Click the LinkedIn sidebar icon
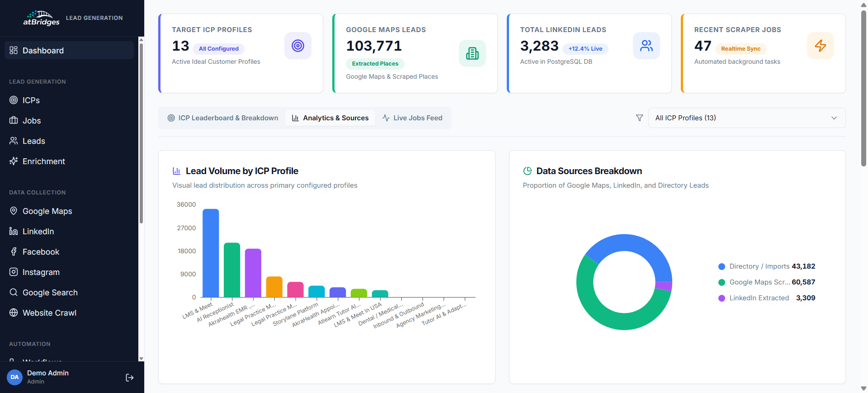868x393 pixels. (14, 231)
